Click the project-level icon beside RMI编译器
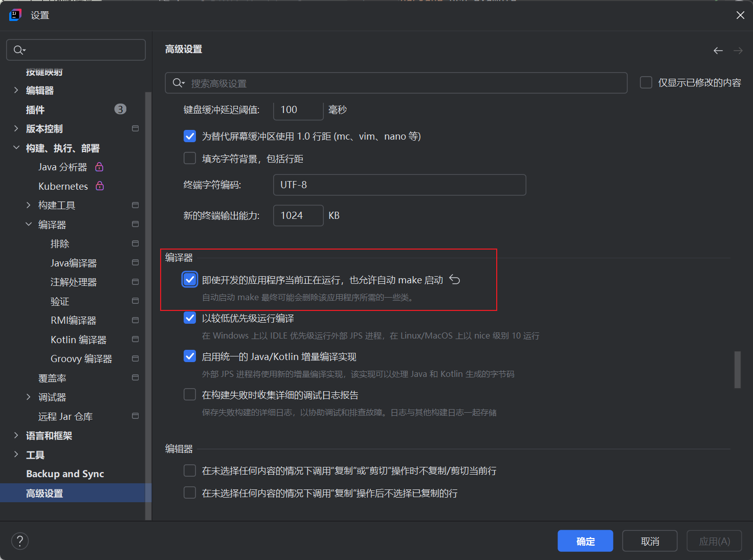Screen dimensions: 753x560 pos(135,320)
